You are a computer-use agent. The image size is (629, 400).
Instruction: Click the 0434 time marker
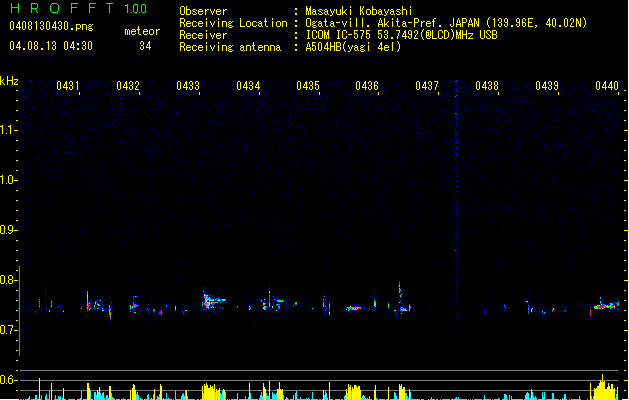(x=248, y=86)
